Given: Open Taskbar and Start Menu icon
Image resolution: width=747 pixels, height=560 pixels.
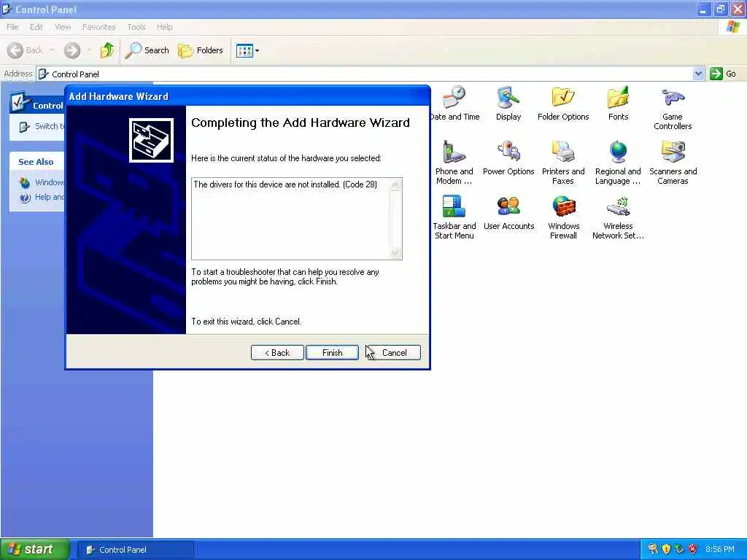Looking at the screenshot, I should (454, 217).
